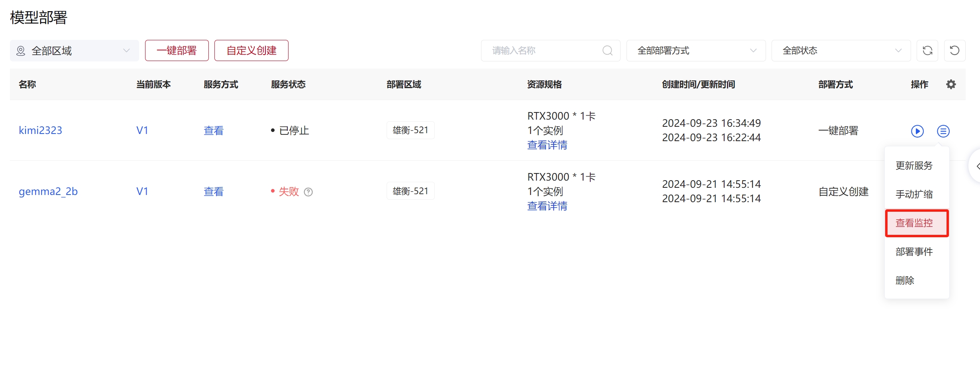Viewport: 980px width, 372px height.
Task: Open table column settings gear icon
Action: click(951, 85)
